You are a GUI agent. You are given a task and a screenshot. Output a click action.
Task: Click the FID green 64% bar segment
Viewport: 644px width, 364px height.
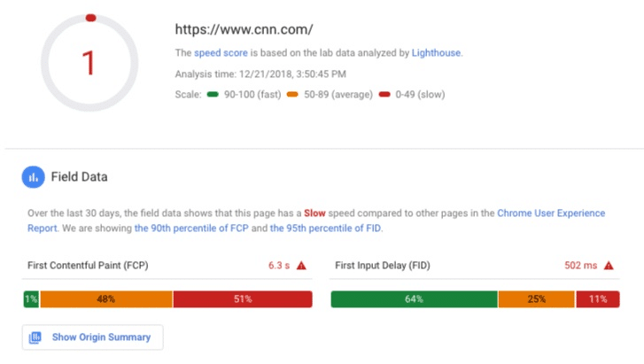(414, 299)
